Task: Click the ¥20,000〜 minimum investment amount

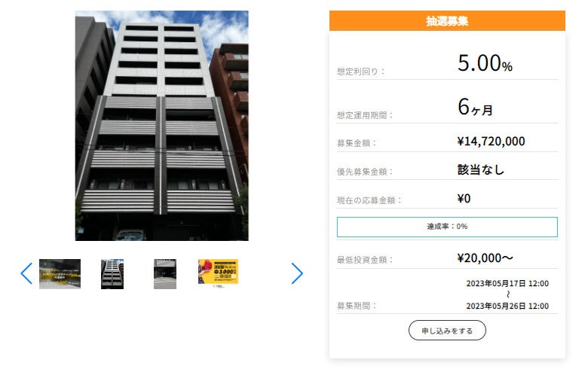Action: click(x=485, y=258)
